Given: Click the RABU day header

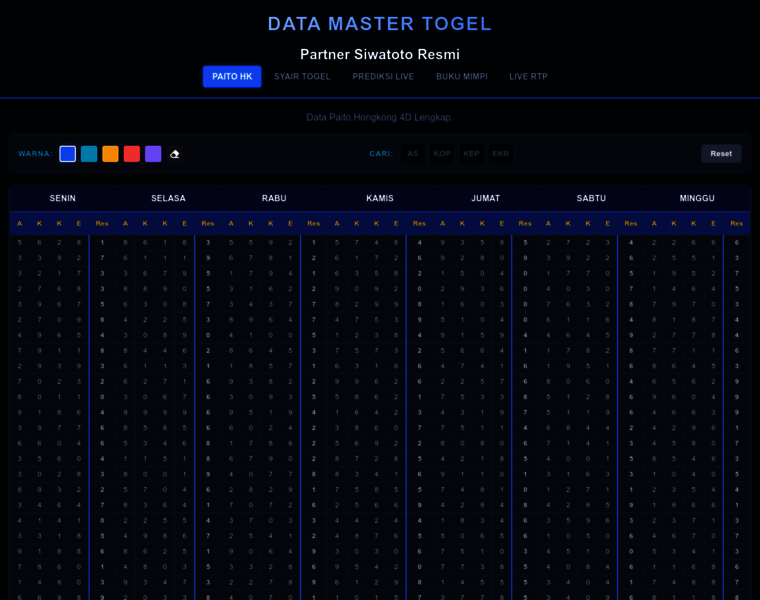Looking at the screenshot, I should click(274, 198).
